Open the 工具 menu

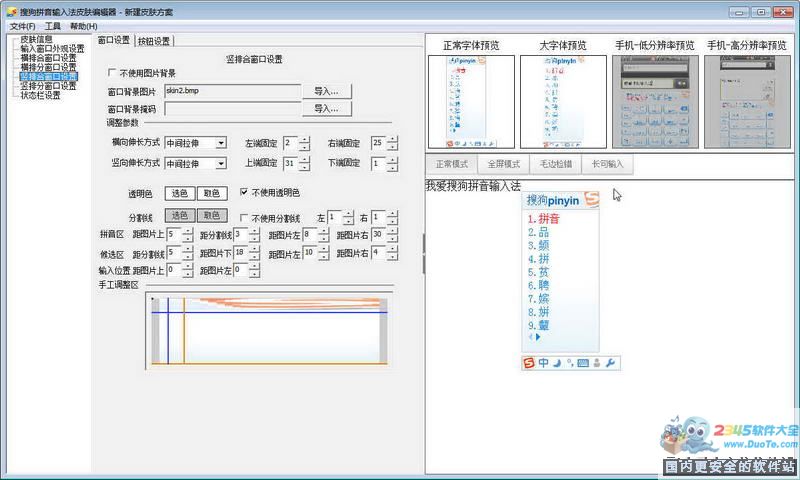click(x=53, y=26)
